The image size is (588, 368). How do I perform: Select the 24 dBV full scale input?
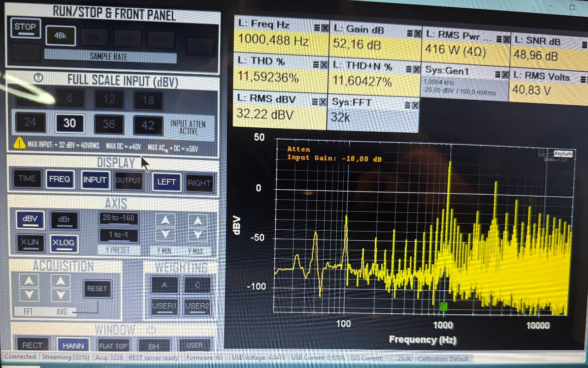(x=30, y=122)
